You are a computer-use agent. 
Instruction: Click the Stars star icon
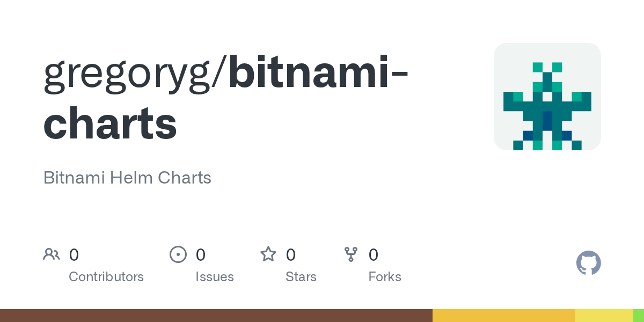tap(268, 254)
